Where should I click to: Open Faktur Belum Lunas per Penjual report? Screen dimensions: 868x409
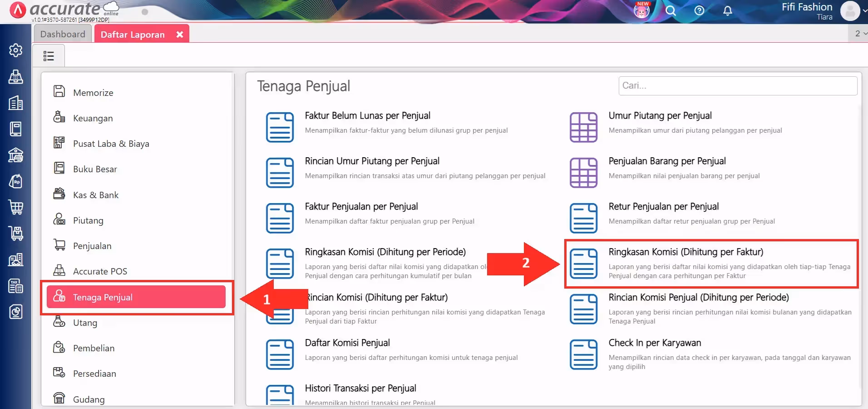368,115
